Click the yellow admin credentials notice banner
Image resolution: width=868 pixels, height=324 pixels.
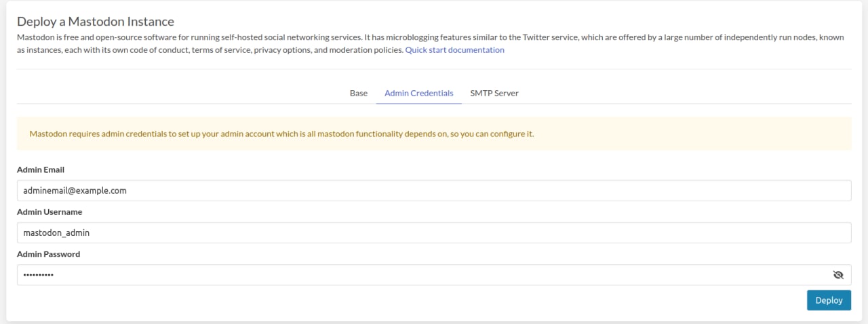tap(434, 134)
